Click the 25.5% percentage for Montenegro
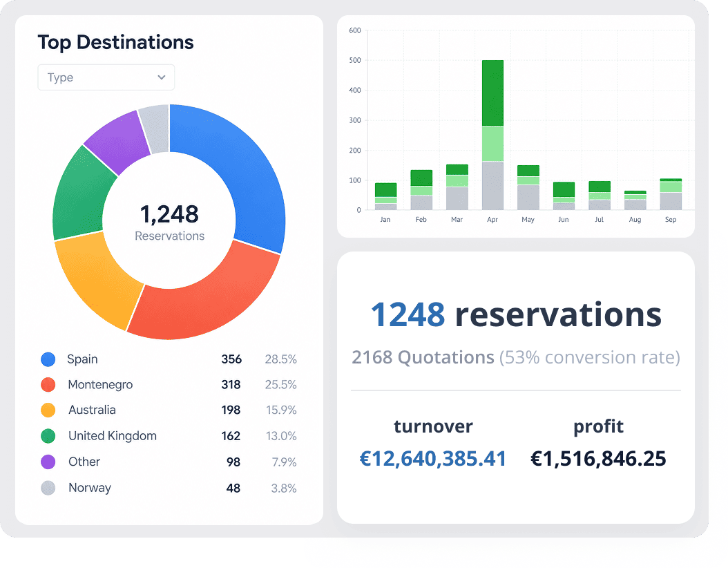This screenshot has width=728, height=568. point(280,385)
